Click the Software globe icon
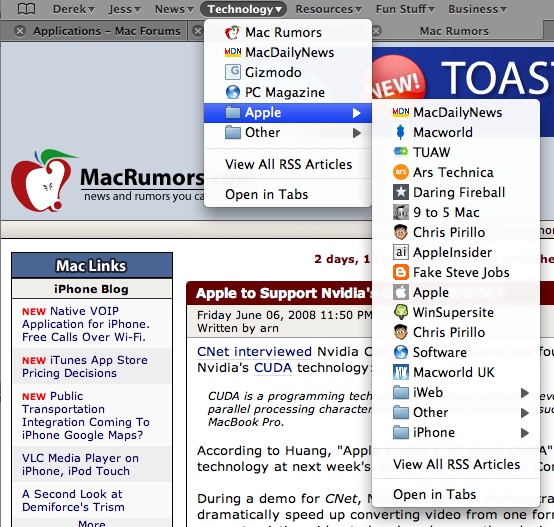Screen dimensions: 554x527 click(401, 352)
